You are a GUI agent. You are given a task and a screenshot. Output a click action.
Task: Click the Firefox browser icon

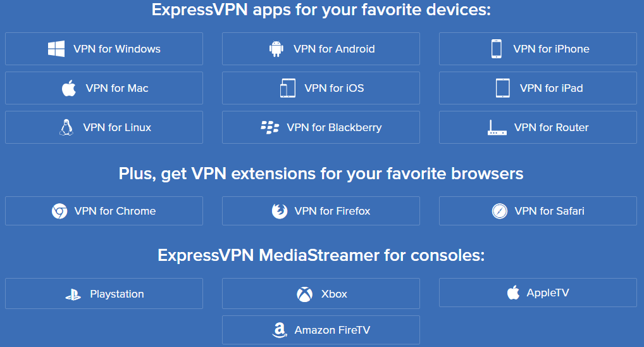pyautogui.click(x=280, y=211)
